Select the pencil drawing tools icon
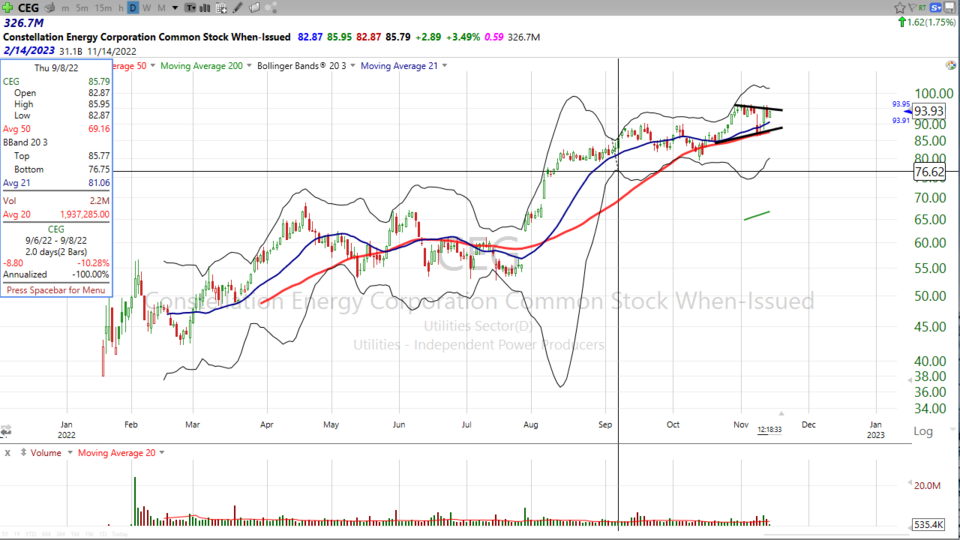 coord(238,8)
